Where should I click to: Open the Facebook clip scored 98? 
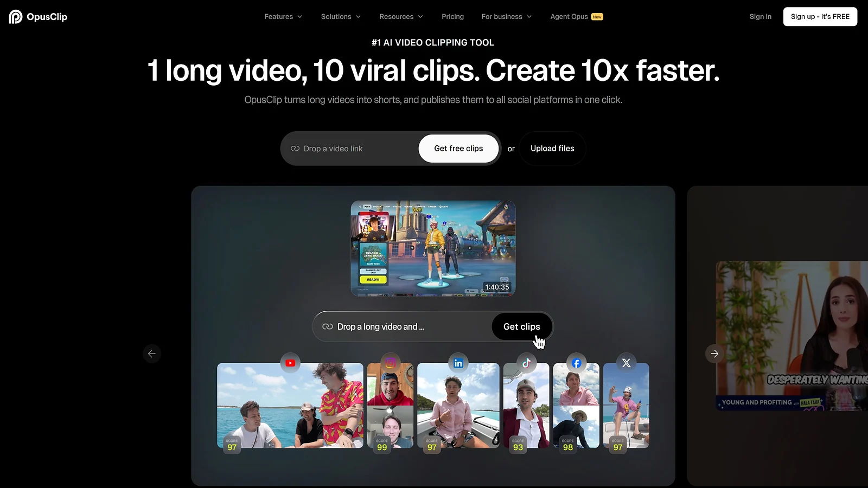(576, 406)
